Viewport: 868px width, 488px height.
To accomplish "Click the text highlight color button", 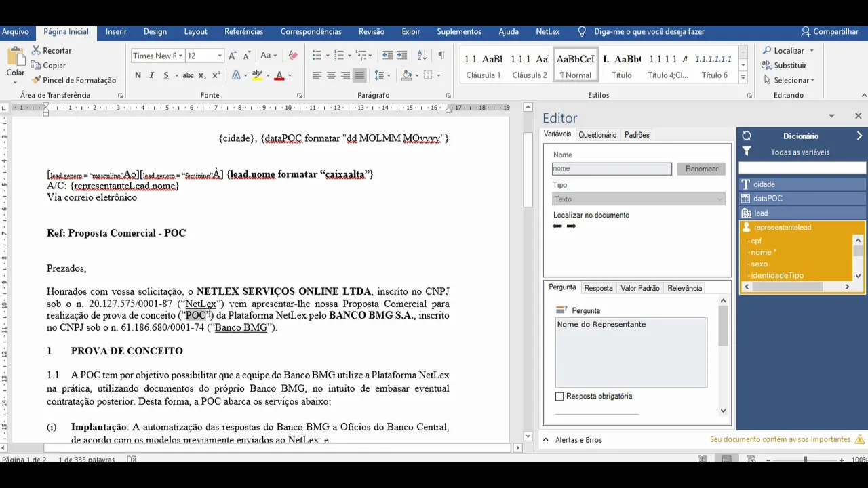I will coord(258,75).
